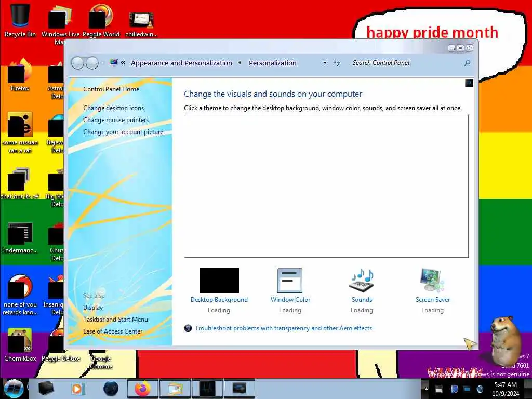The height and width of the screenshot is (399, 532).
Task: Click the help icon below search box
Action: [x=469, y=83]
